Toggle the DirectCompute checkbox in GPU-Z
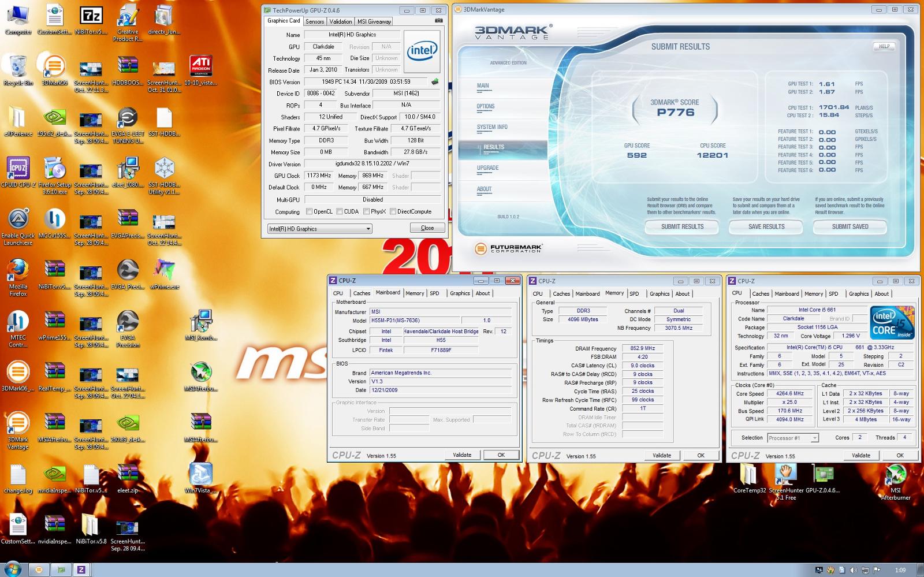Viewport: 924px width, 577px height. click(x=393, y=211)
